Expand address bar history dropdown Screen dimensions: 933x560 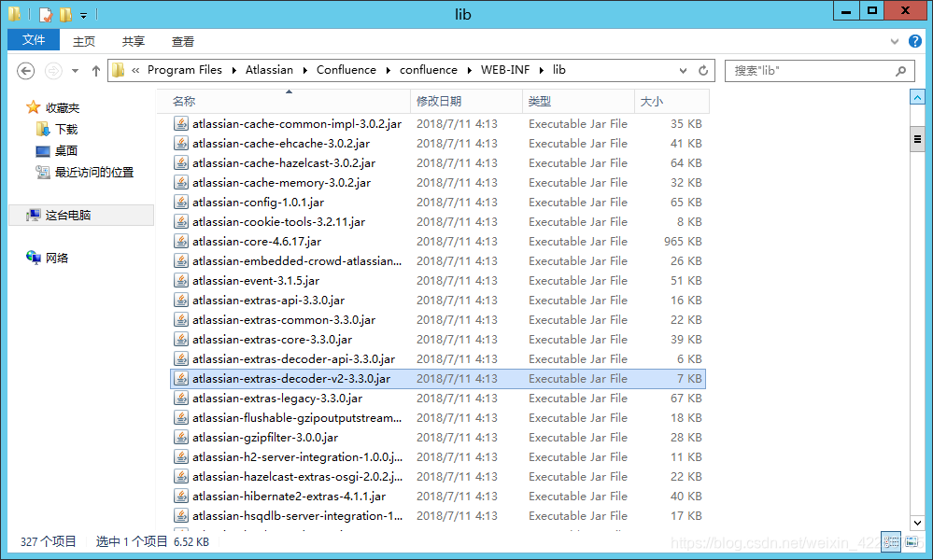(x=683, y=71)
